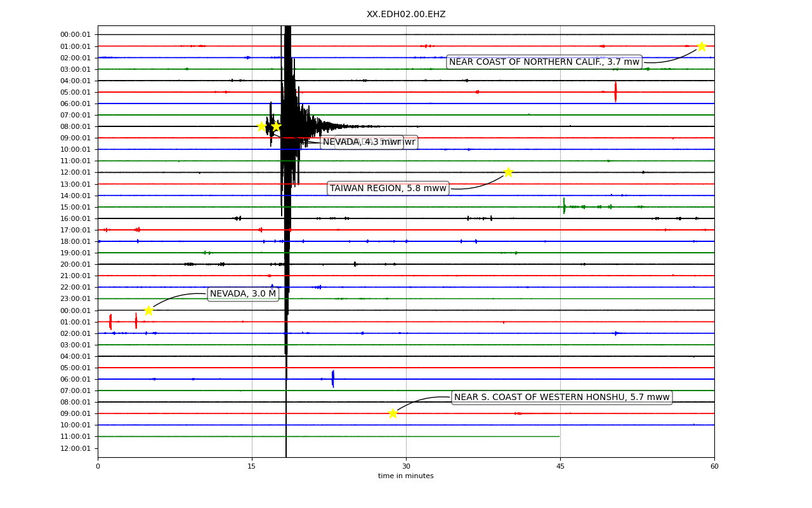Click the 15 minute x-axis tick label
812x508 pixels.
tap(252, 467)
